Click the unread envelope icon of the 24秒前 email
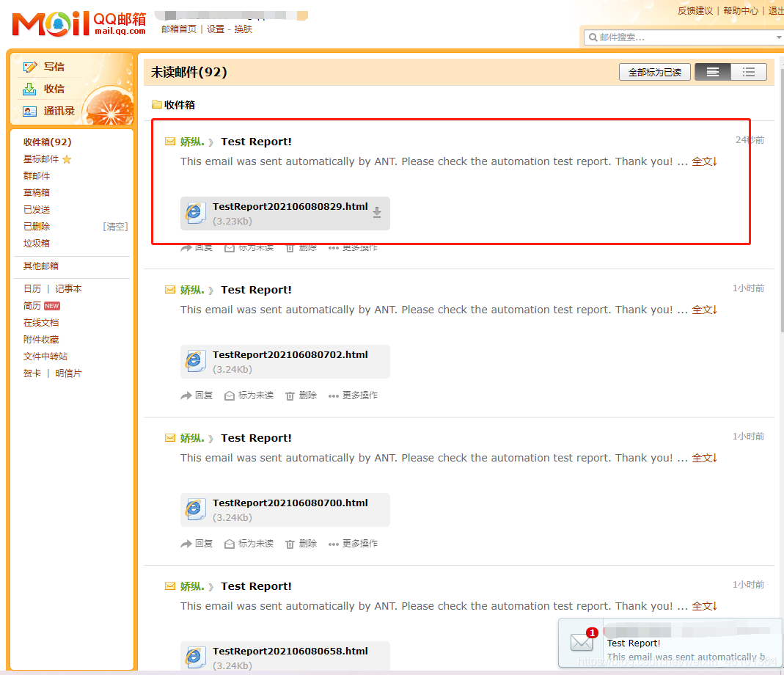784x675 pixels. pyautogui.click(x=170, y=142)
